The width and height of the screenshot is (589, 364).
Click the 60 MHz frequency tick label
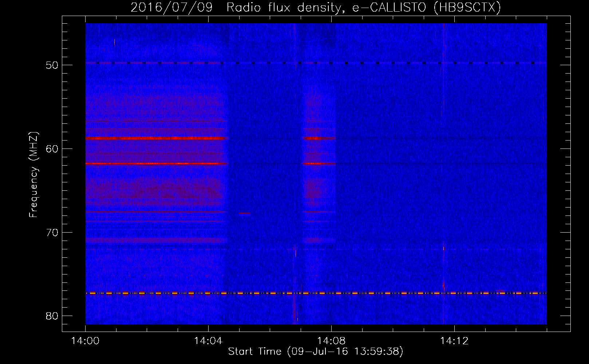click(x=52, y=149)
